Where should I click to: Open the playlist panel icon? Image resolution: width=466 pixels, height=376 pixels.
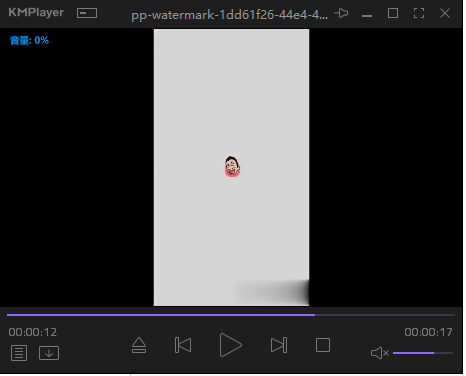click(x=19, y=353)
